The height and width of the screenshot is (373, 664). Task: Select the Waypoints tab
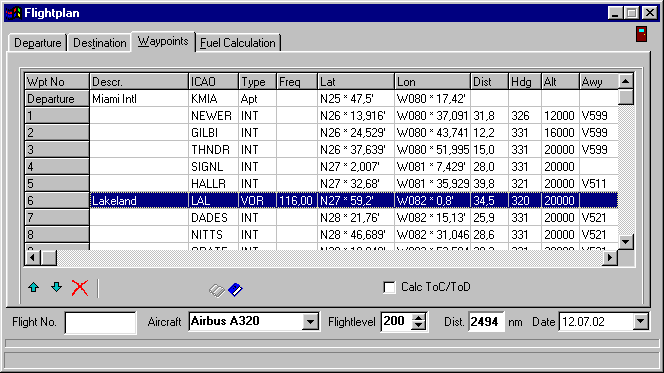coord(163,41)
